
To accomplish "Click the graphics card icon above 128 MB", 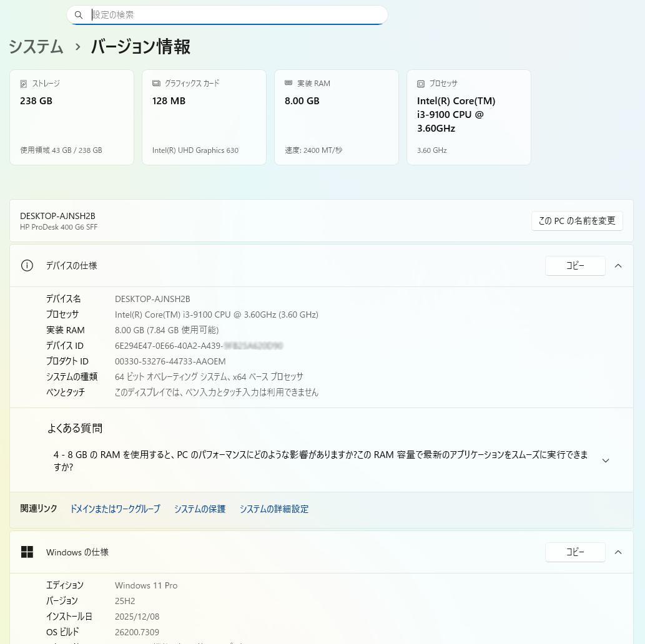I will (x=155, y=83).
